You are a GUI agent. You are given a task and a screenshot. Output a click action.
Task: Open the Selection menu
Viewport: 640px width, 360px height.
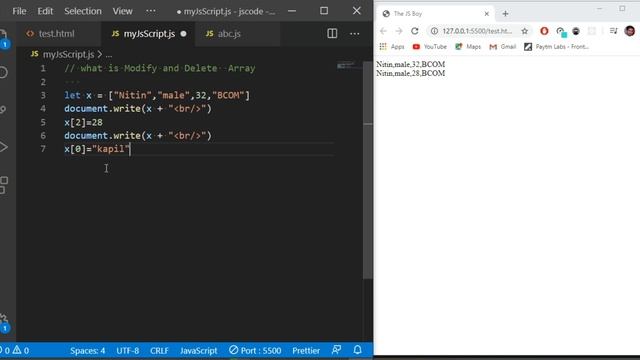tap(83, 11)
